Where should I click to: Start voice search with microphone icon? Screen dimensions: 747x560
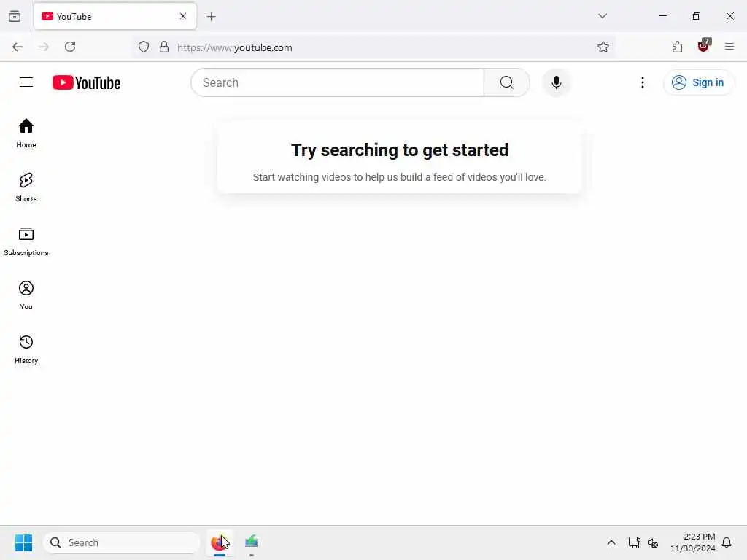click(556, 82)
